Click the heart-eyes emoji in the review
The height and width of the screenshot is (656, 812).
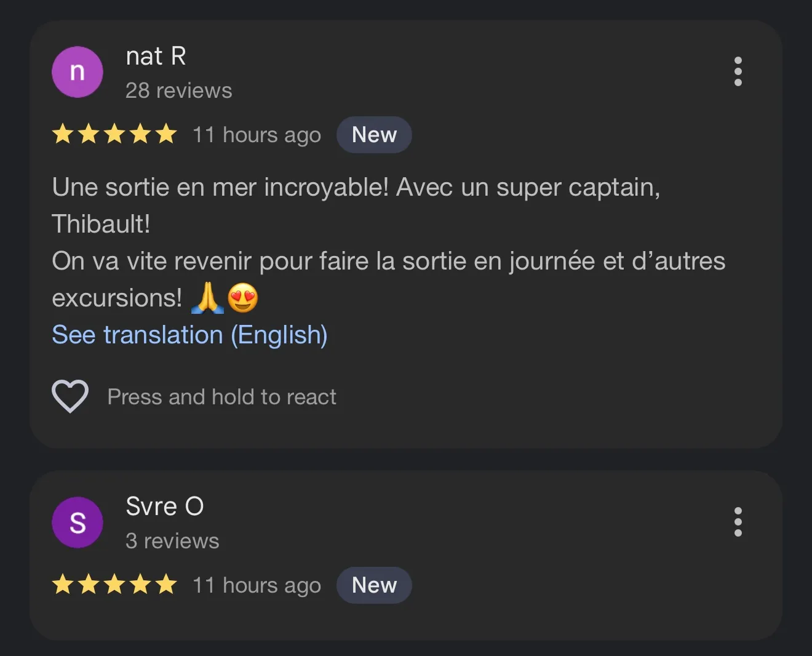[x=243, y=298]
